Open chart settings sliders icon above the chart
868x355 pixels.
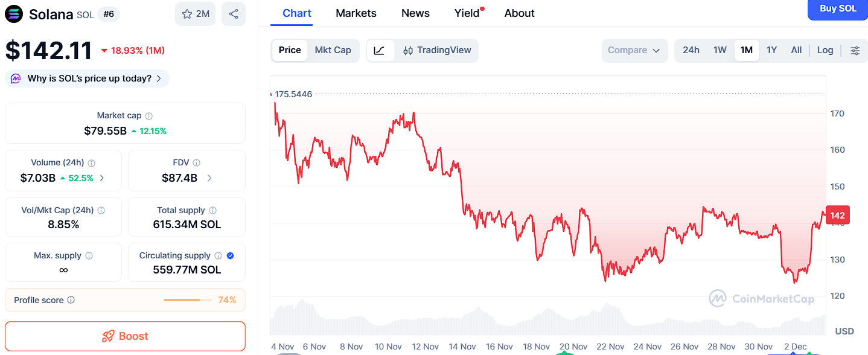point(855,50)
